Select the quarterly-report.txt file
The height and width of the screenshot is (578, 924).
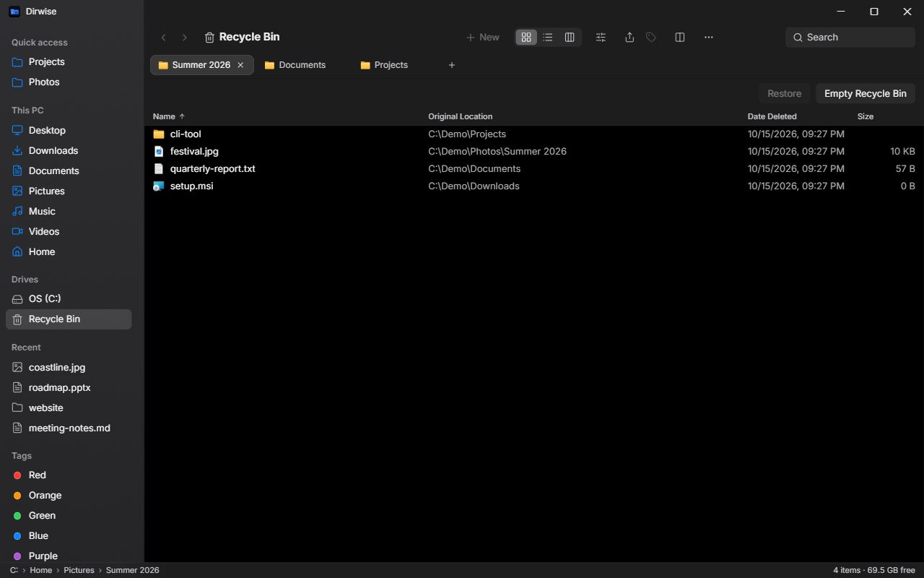(x=534, y=169)
